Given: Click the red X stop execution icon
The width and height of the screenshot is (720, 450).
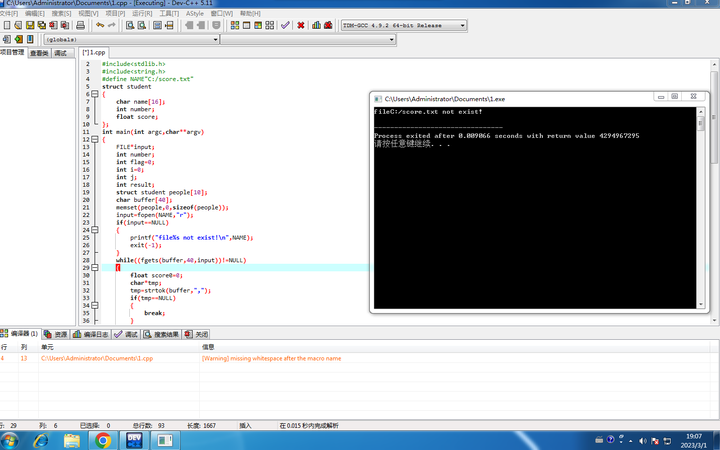Looking at the screenshot, I should 301,25.
